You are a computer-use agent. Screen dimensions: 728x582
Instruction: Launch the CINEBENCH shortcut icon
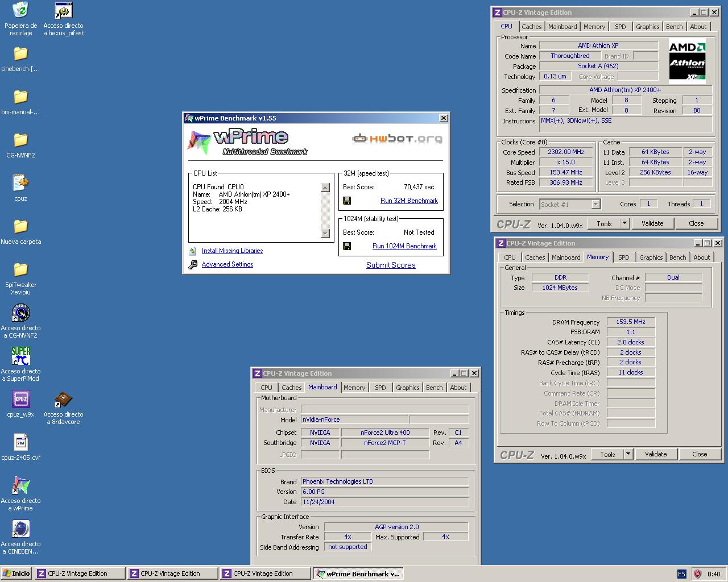pos(20,529)
